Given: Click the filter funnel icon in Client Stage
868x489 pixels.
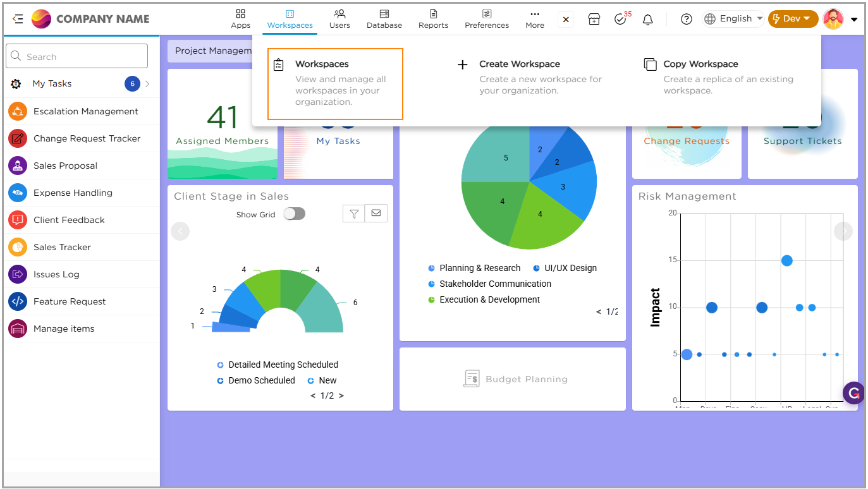Looking at the screenshot, I should click(354, 214).
